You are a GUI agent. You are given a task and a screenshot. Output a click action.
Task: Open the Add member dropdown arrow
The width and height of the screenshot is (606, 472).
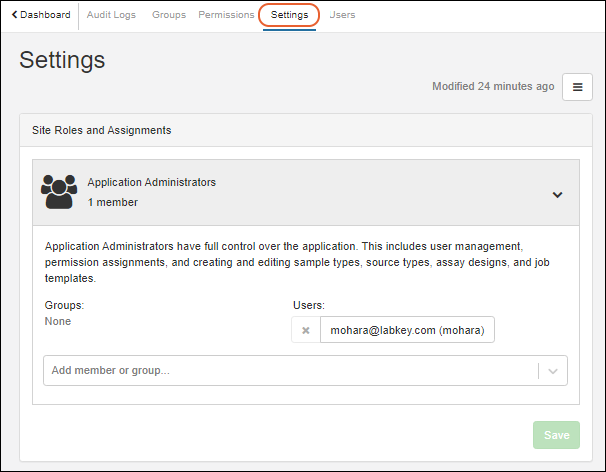[553, 371]
